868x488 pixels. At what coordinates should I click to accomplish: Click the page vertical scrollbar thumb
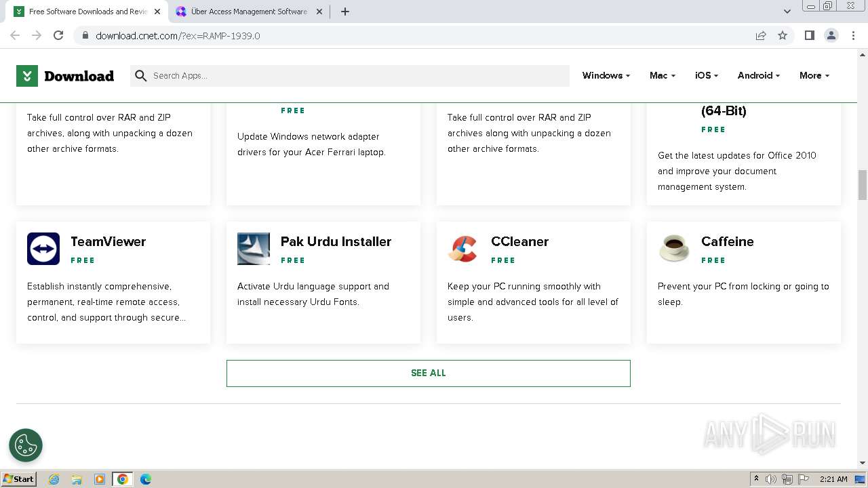[x=863, y=185]
